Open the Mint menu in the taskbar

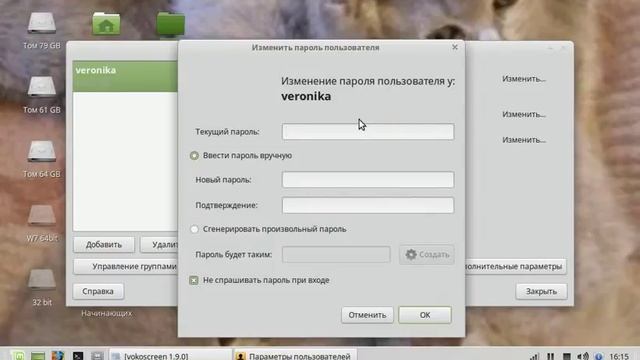click(18, 356)
